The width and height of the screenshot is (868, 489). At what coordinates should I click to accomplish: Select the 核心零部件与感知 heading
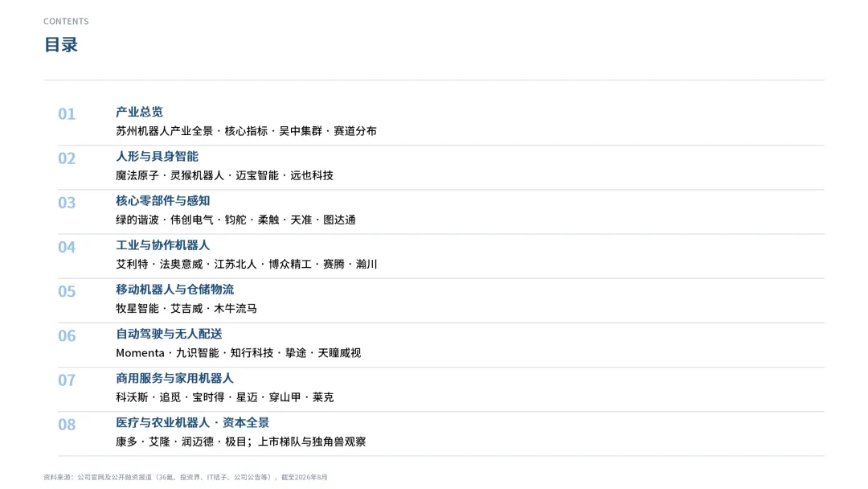click(162, 200)
